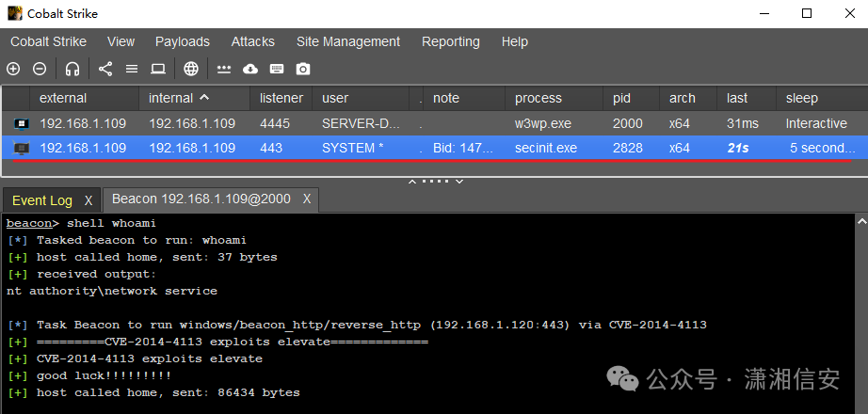Click the 31ms last cell
Viewport: 868px width, 414px height.
pyautogui.click(x=747, y=123)
